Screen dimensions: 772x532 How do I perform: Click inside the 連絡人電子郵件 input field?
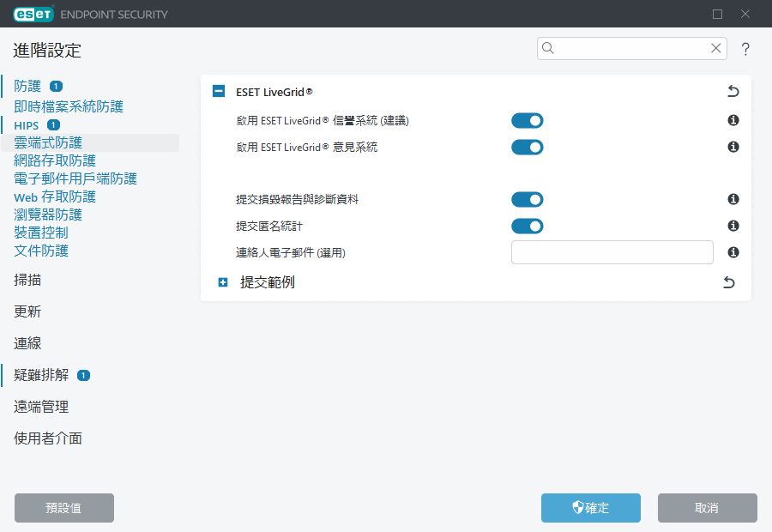coord(612,251)
